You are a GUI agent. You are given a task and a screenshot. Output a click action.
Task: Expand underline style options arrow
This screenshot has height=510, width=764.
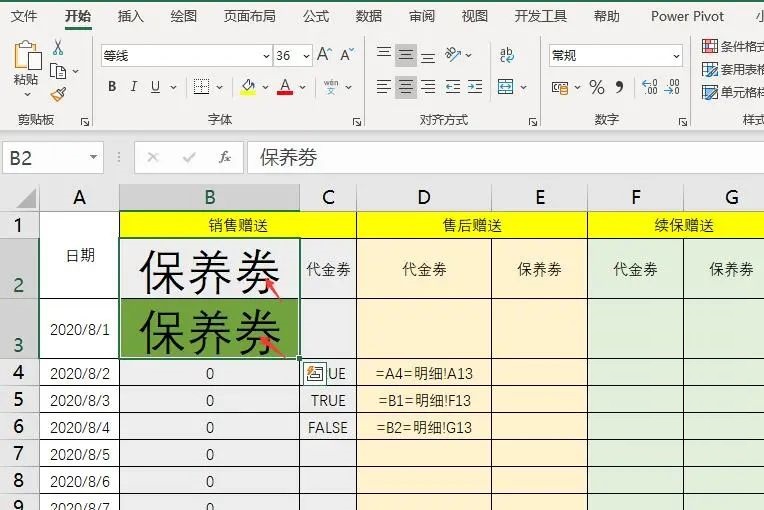173,87
